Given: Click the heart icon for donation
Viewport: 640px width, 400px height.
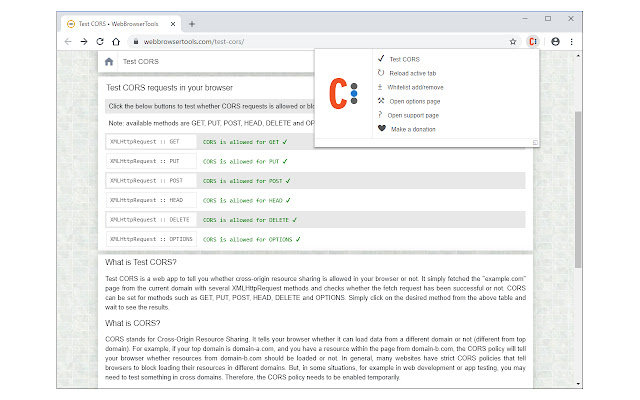Looking at the screenshot, I should (x=382, y=129).
